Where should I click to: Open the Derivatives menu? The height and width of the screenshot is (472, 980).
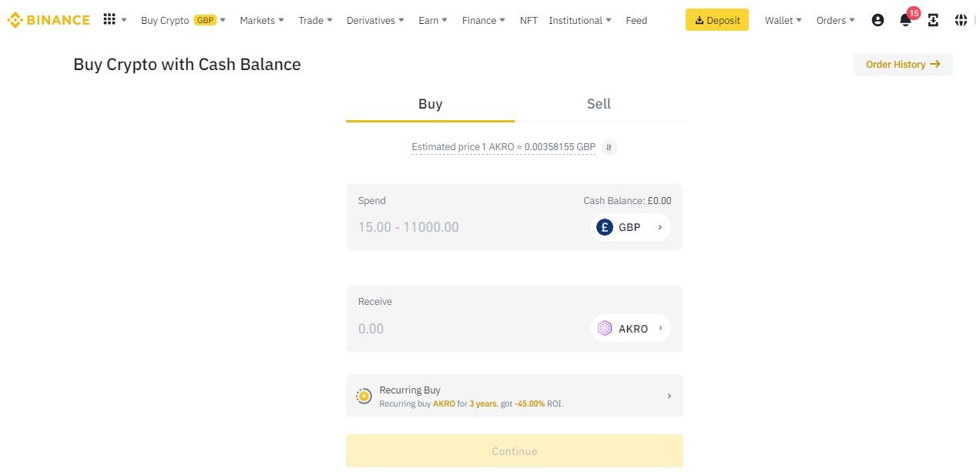375,21
